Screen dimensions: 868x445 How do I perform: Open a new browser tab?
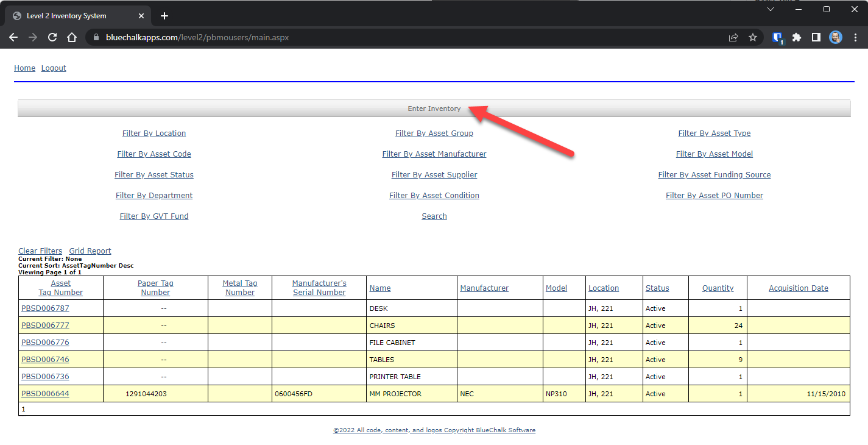click(164, 16)
